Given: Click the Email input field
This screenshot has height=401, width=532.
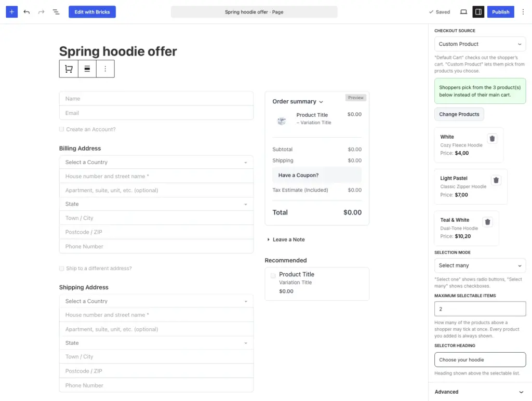Looking at the screenshot, I should point(156,113).
